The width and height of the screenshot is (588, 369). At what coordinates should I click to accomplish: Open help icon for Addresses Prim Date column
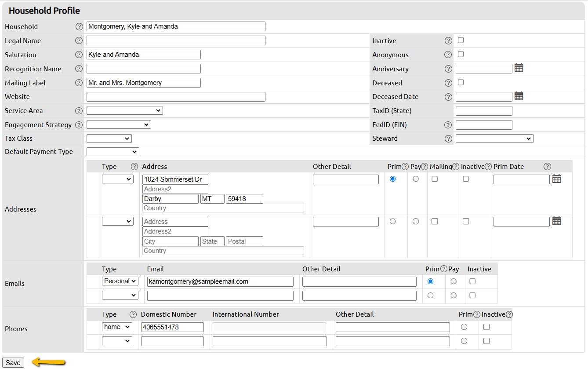547,166
